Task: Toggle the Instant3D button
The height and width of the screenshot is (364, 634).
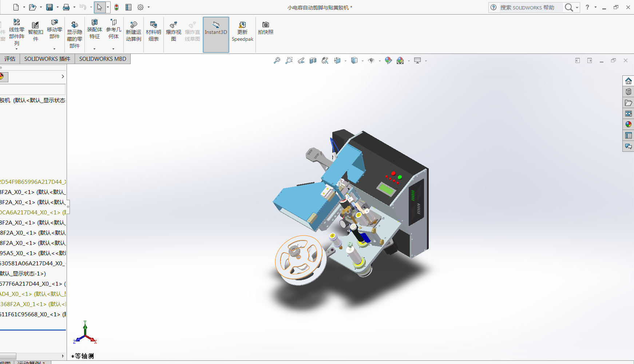Action: click(x=216, y=35)
